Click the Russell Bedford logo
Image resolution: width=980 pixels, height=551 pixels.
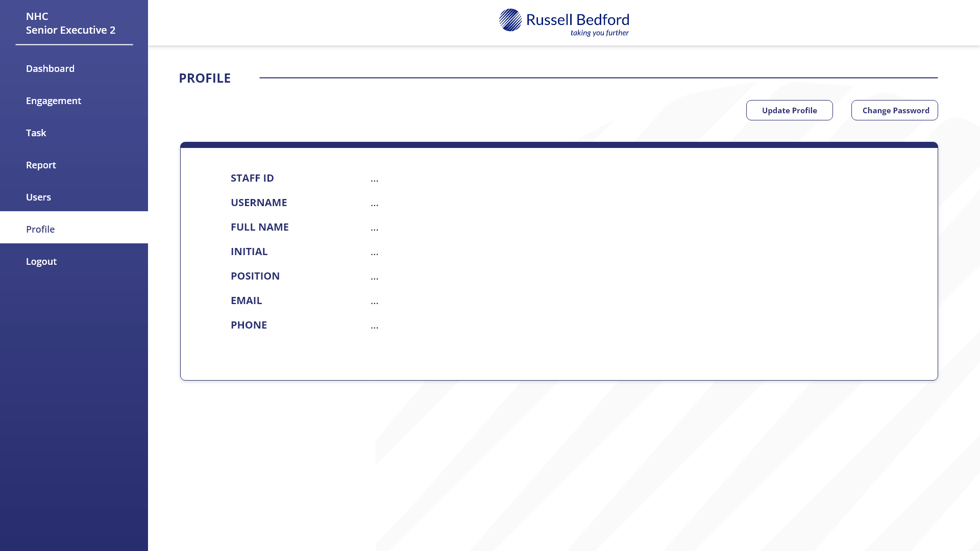(563, 21)
